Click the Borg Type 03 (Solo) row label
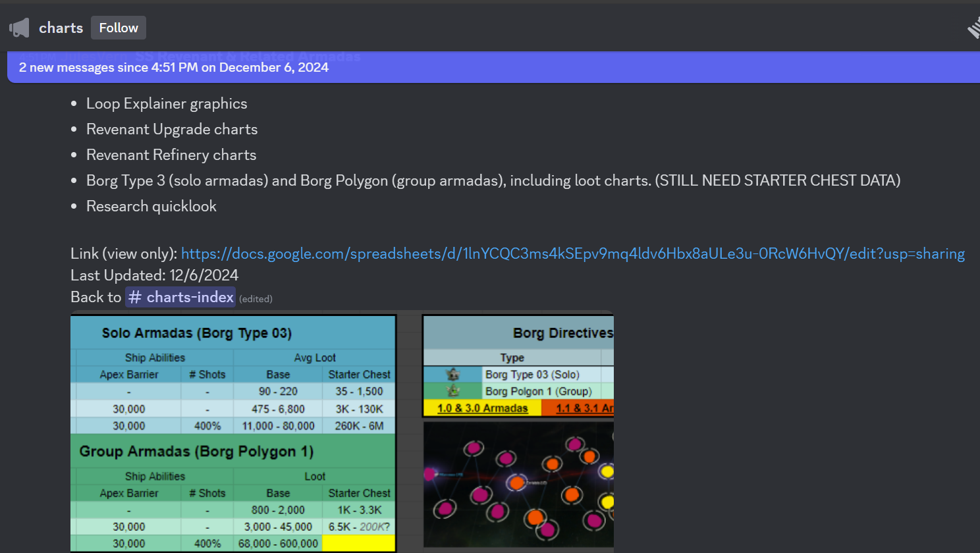 pos(532,375)
